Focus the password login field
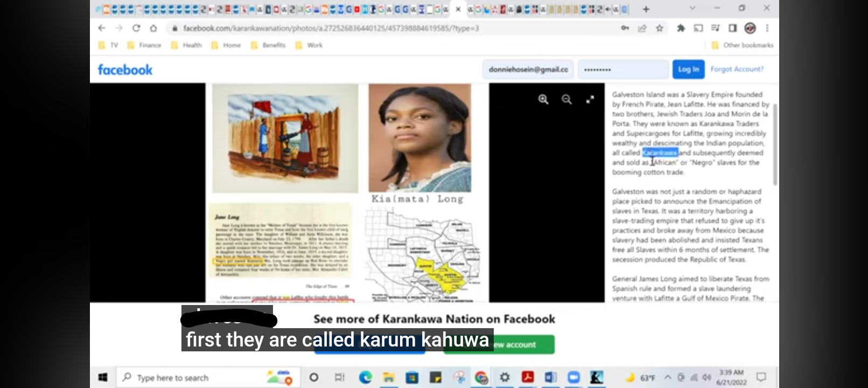Viewport: 868px width, 388px height. (623, 69)
